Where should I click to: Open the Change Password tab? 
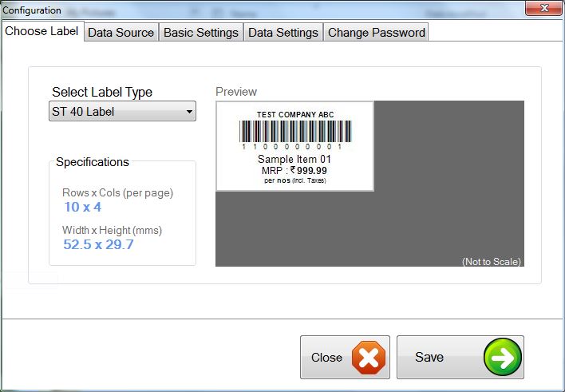376,33
